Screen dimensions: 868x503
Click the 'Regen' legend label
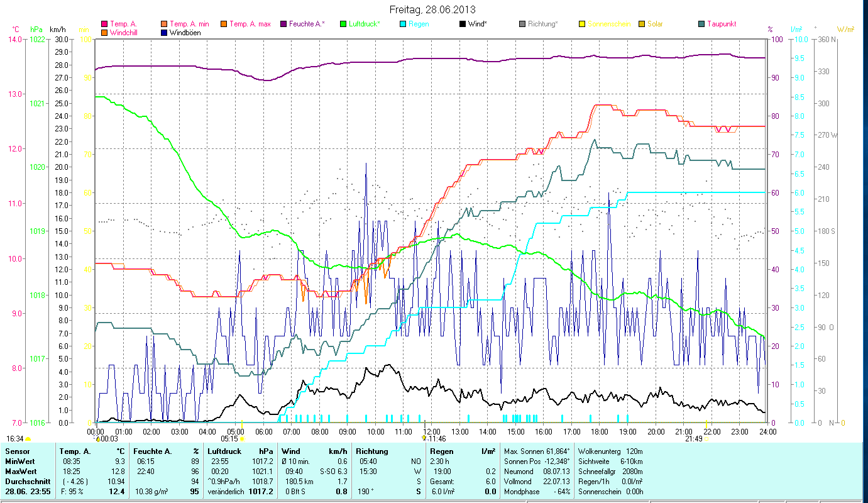pos(418,25)
